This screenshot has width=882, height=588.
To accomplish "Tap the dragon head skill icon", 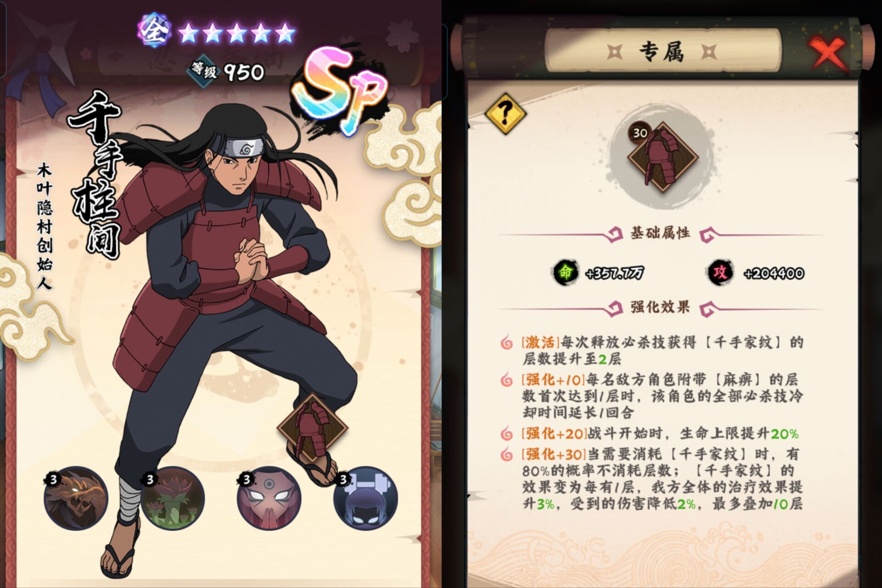I will click(76, 498).
